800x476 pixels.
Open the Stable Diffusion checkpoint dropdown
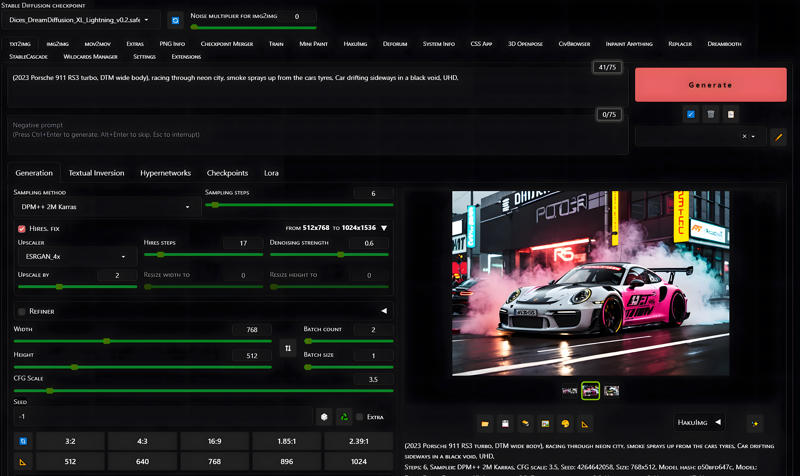click(x=81, y=20)
